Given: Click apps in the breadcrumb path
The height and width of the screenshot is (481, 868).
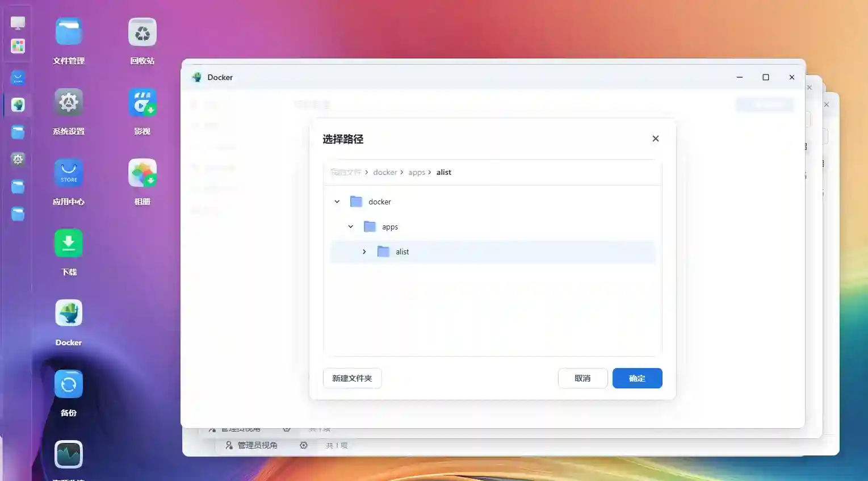Looking at the screenshot, I should (417, 172).
